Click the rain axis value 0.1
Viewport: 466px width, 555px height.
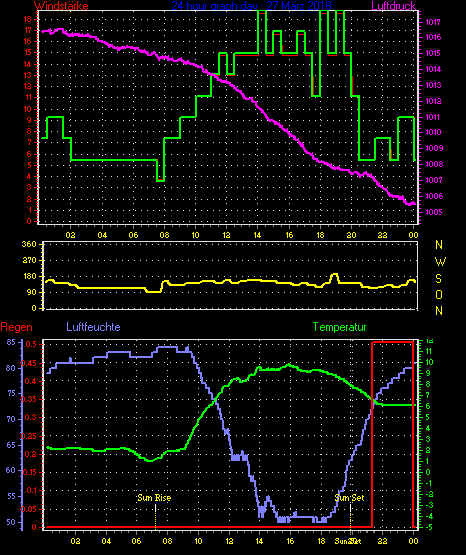click(31, 490)
